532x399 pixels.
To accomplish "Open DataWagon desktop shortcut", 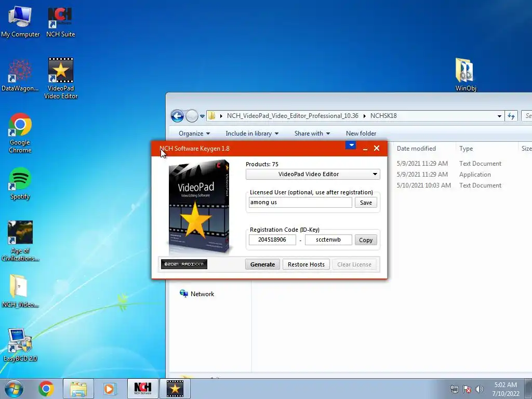I will point(20,75).
